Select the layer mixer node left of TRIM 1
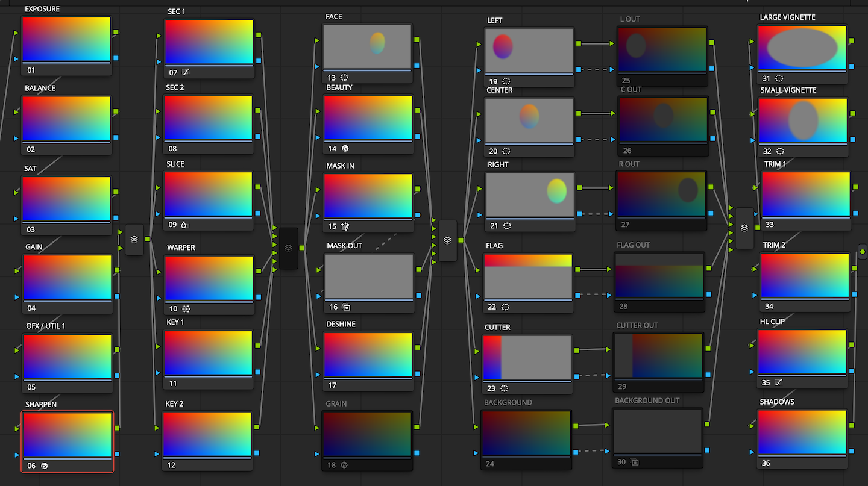This screenshot has width=868, height=486. click(x=744, y=228)
